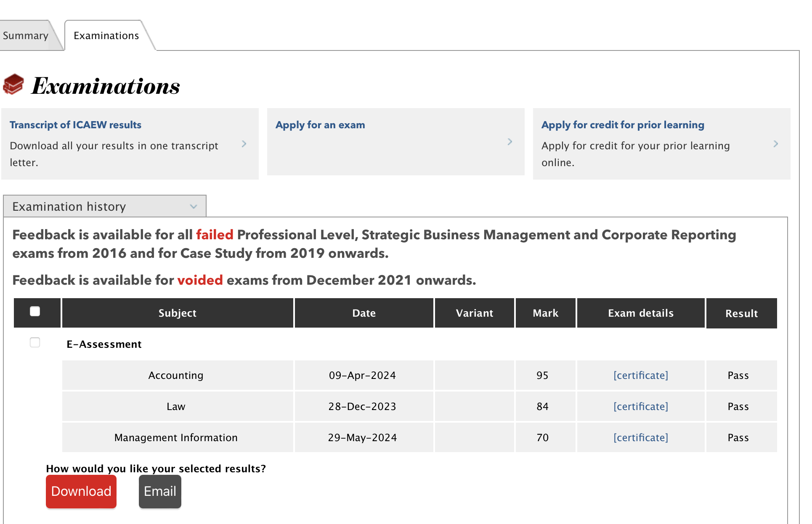Click the Mark column header

pos(545,313)
